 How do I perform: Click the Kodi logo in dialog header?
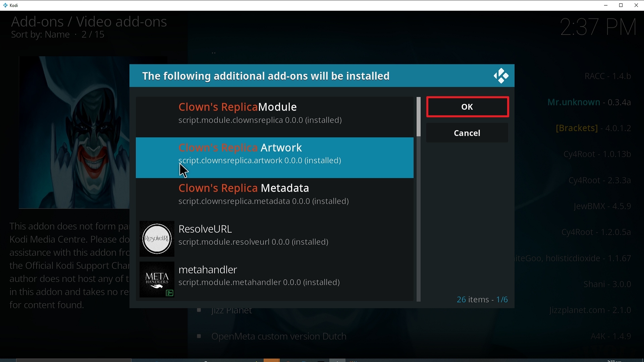click(501, 76)
